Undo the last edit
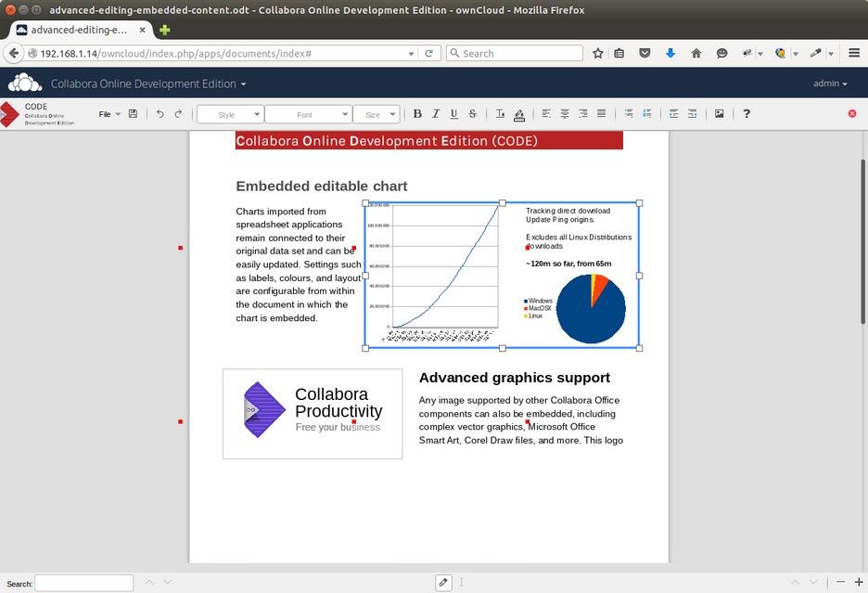The height and width of the screenshot is (593, 868). coord(160,113)
